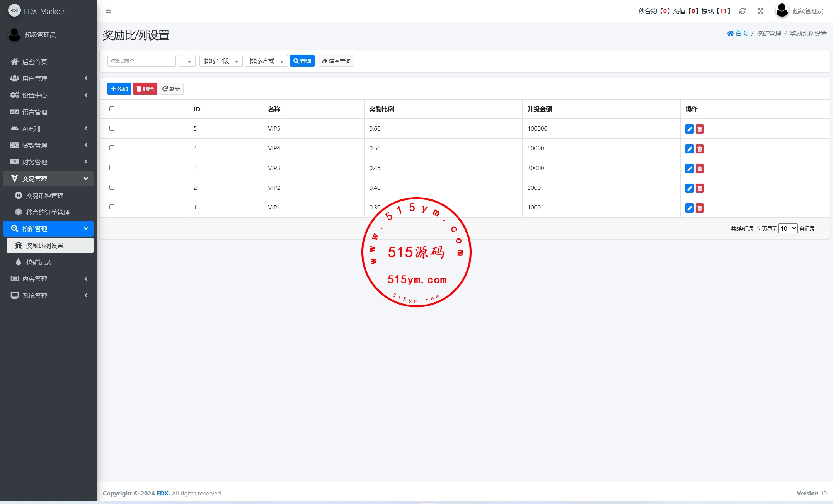Open 挖矿记录 sidebar item

(x=39, y=262)
